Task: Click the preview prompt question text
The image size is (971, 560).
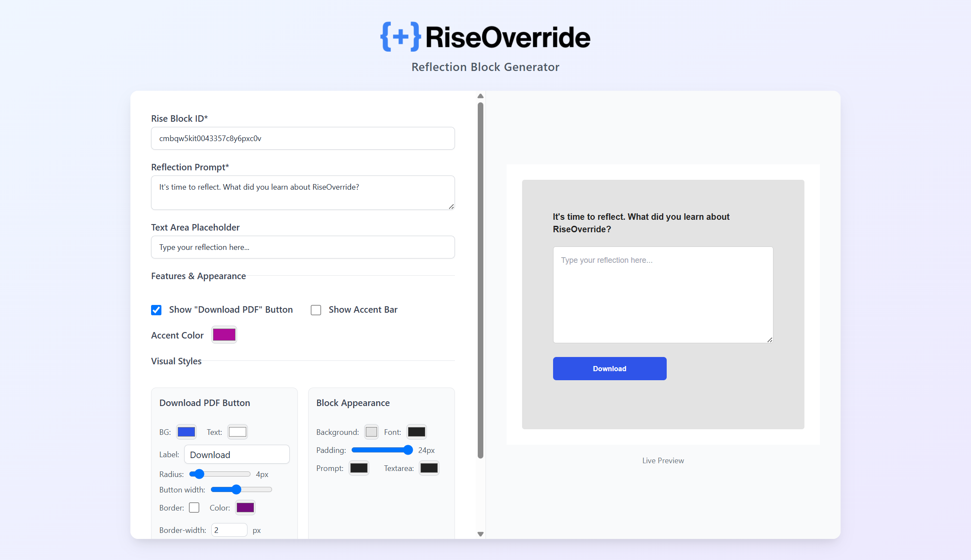Action: [641, 223]
